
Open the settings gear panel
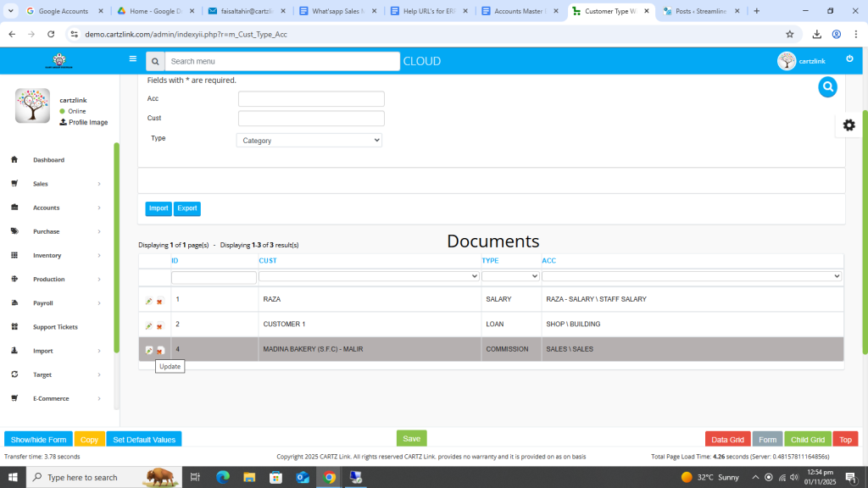(849, 125)
